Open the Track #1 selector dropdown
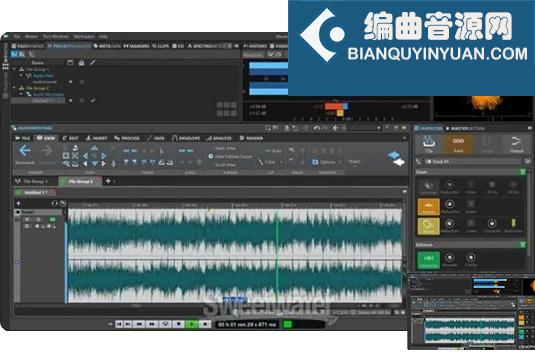This screenshot has height=363, width=535. pos(473,162)
